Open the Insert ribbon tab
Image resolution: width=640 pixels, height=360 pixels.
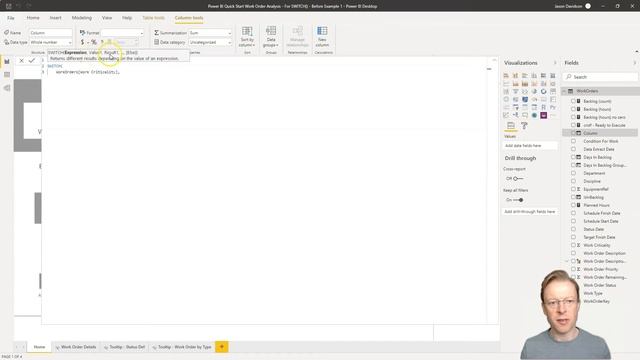click(x=56, y=18)
